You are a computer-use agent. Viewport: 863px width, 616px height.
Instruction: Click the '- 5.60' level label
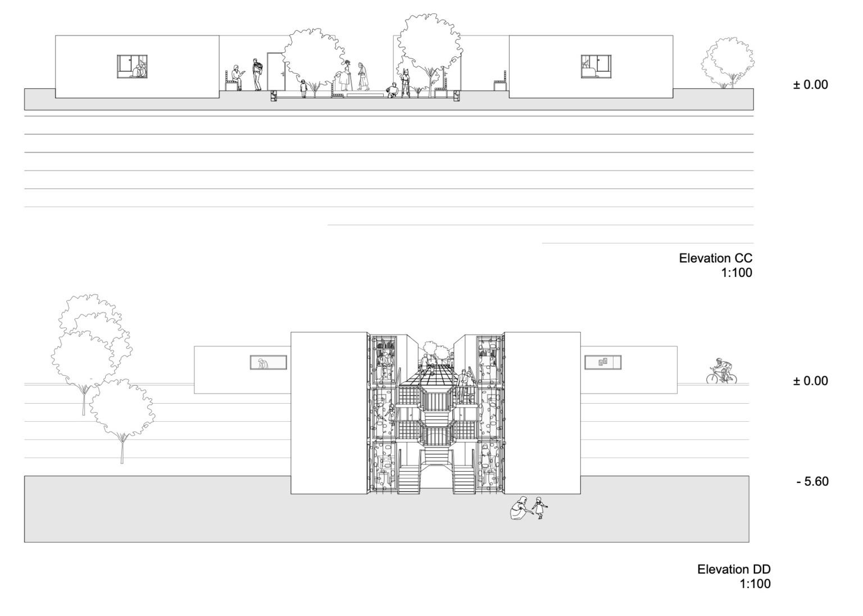[x=812, y=482]
